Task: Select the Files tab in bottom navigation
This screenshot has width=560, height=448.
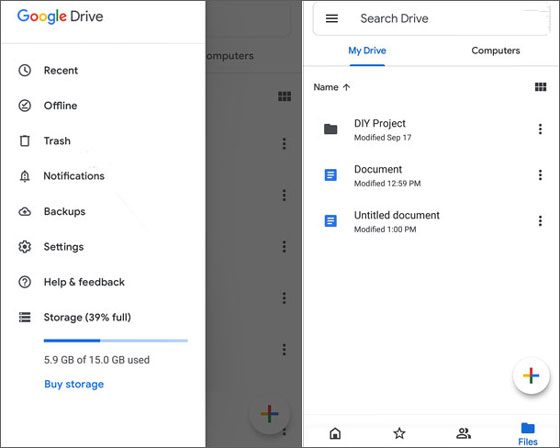Action: pyautogui.click(x=528, y=434)
